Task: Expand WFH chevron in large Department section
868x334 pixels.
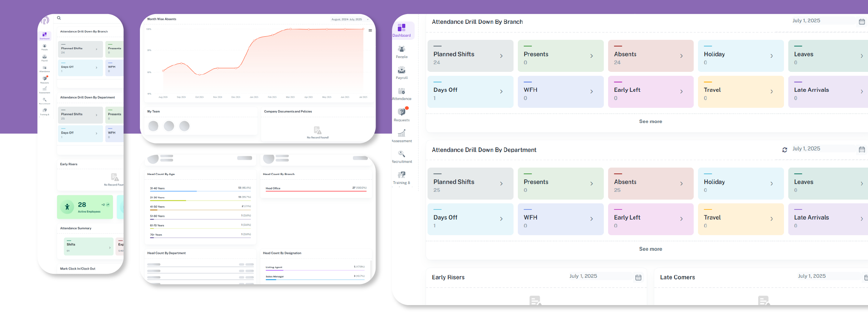Action: point(591,219)
